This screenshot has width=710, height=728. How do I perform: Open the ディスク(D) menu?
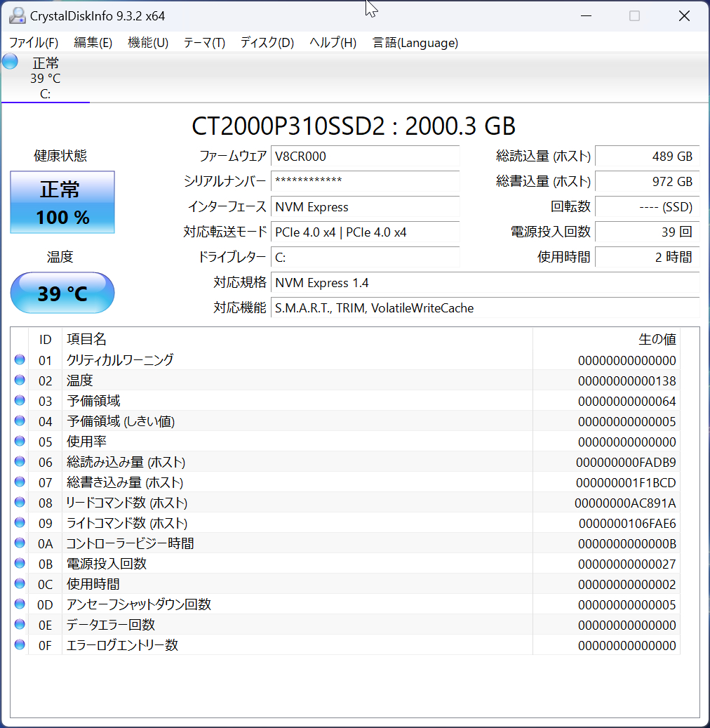(x=267, y=43)
